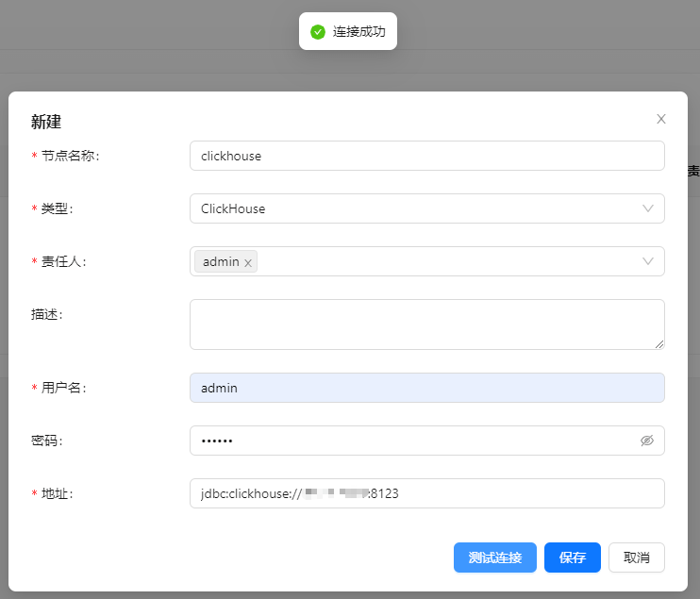Click the 测试连接 button

point(494,557)
